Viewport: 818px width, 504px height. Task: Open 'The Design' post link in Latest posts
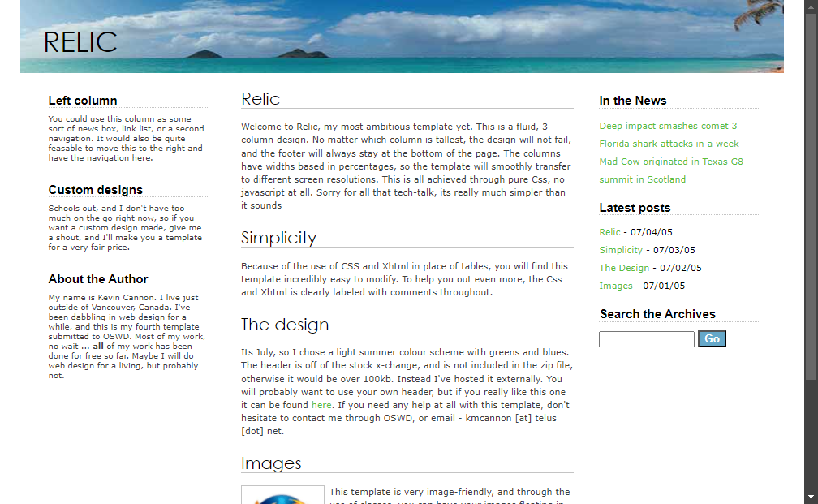click(624, 268)
